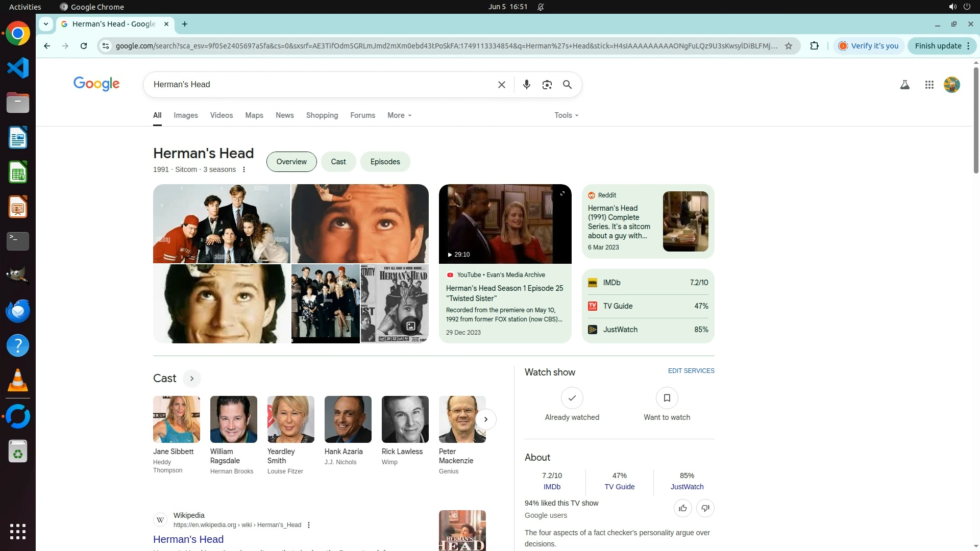Mark show as Already watched

point(572,398)
